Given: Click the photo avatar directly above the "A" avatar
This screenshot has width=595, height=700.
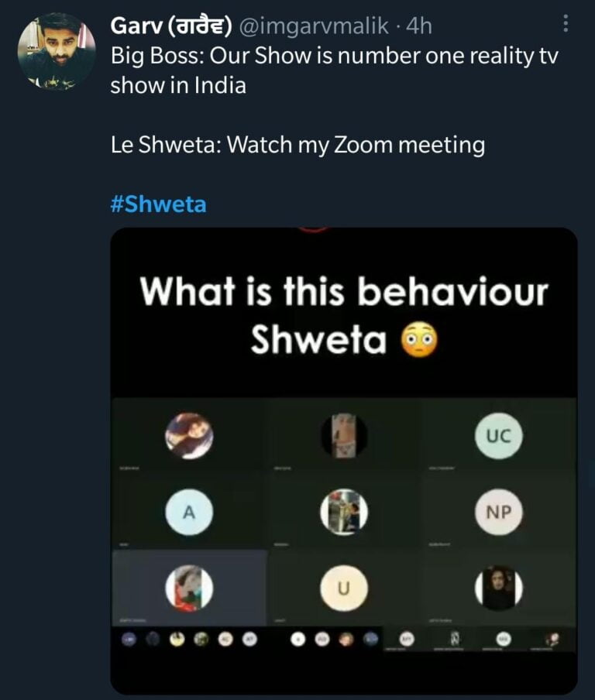Looking at the screenshot, I should tap(189, 436).
